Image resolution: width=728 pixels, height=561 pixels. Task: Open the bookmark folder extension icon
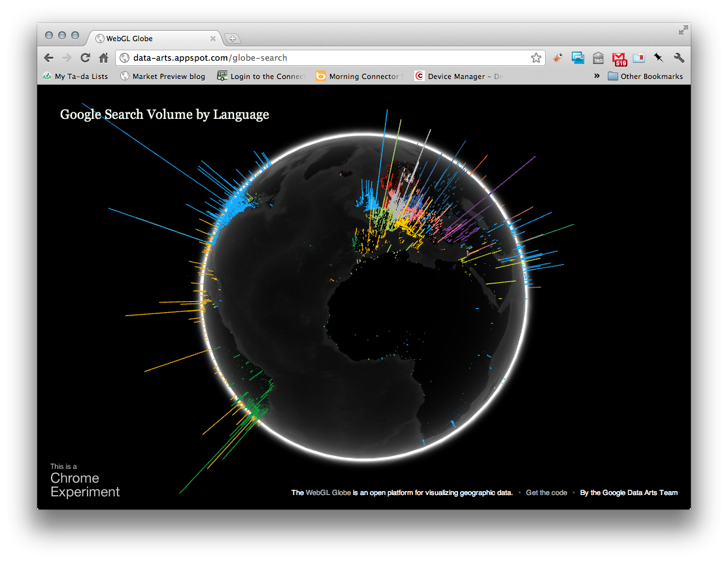point(638,58)
